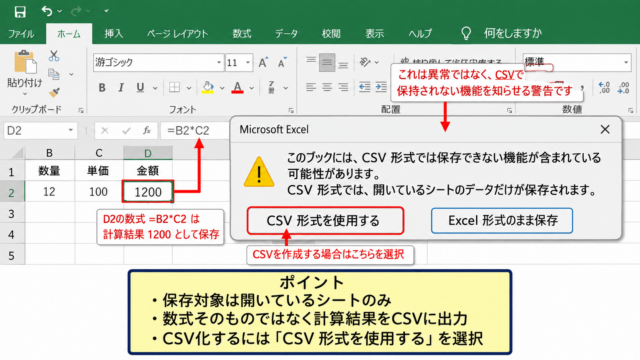Screen dimensions: 640x360
Task: Go to the 数式 tab
Action: (x=242, y=33)
